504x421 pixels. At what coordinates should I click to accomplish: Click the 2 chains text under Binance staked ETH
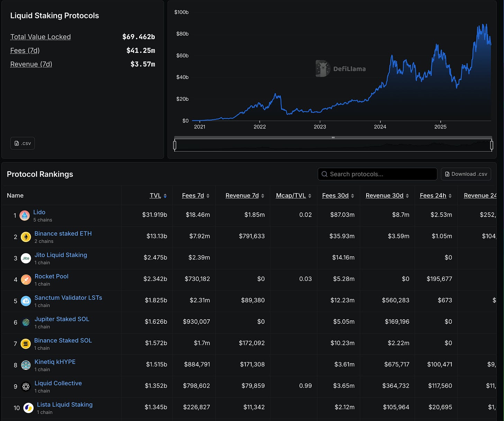tap(44, 241)
